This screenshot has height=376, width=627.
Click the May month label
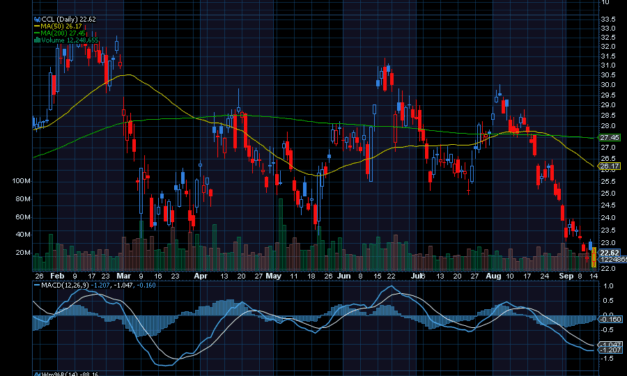click(x=274, y=276)
